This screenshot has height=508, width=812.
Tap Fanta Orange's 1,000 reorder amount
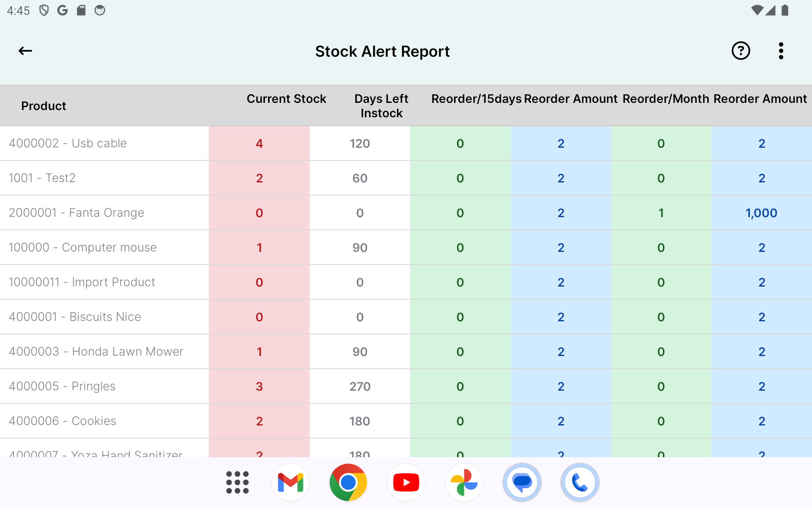coord(761,213)
